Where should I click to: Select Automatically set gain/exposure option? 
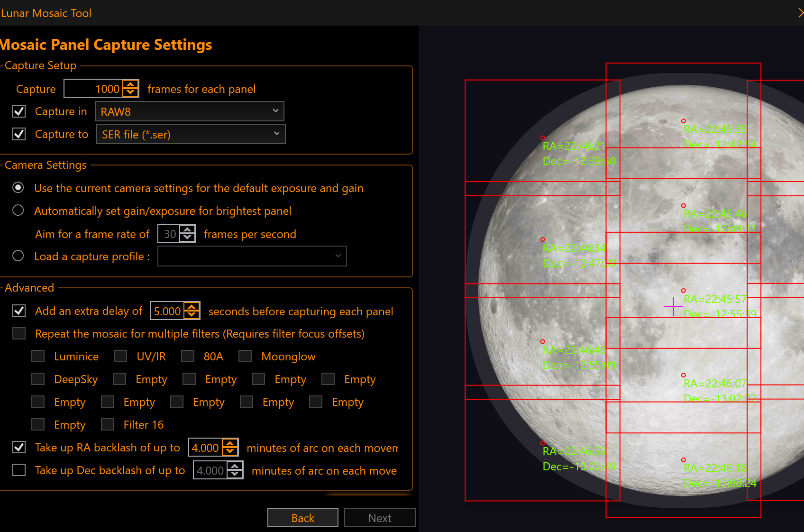pyautogui.click(x=18, y=211)
